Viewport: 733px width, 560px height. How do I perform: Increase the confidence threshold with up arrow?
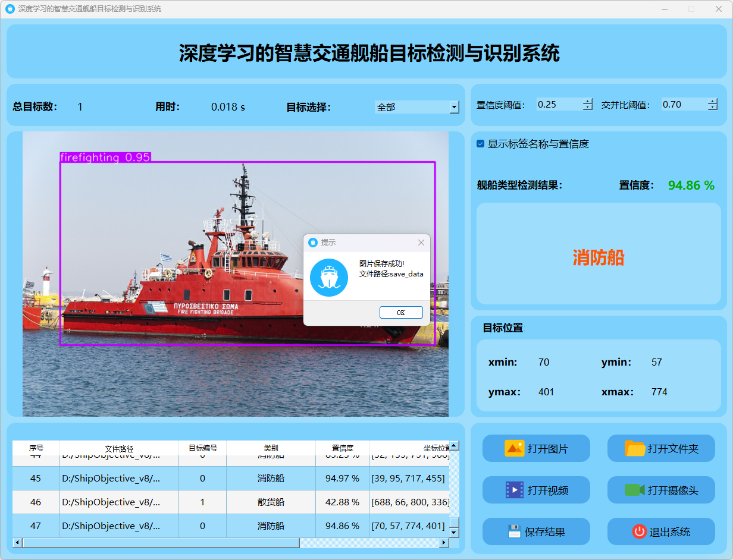click(588, 101)
